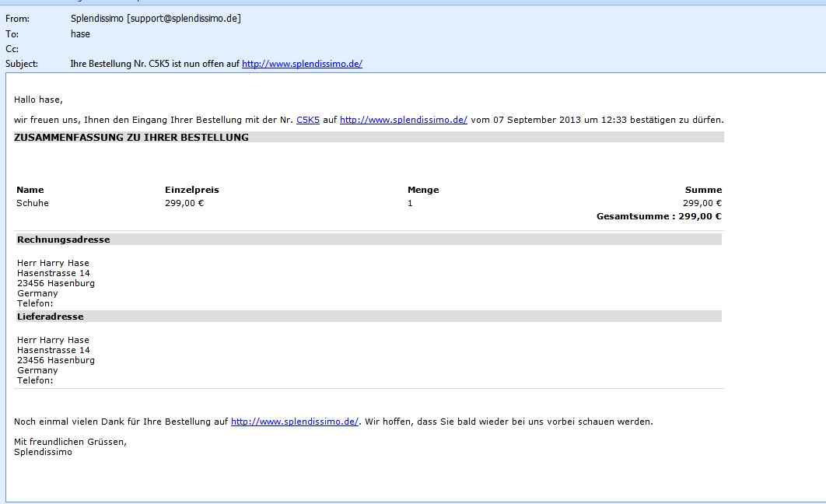Open order number C5K5 link
Screen dimensions: 826x504
tap(308, 120)
